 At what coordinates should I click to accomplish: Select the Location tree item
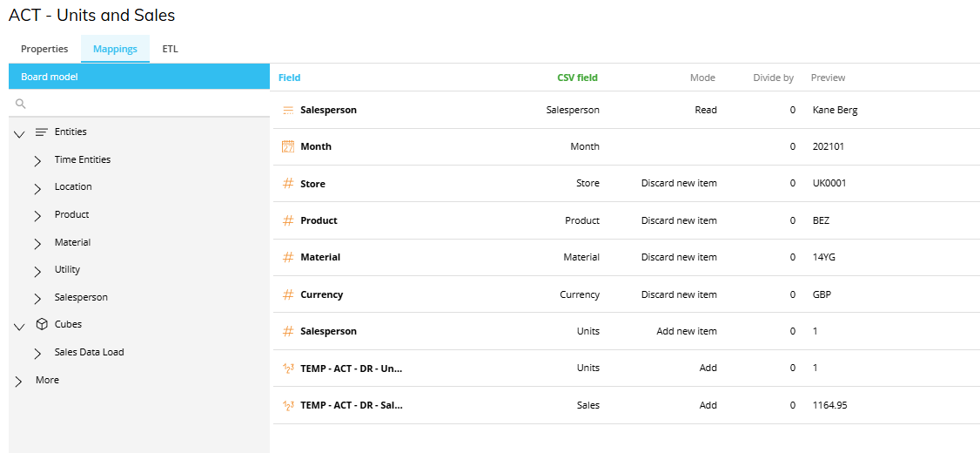[73, 186]
